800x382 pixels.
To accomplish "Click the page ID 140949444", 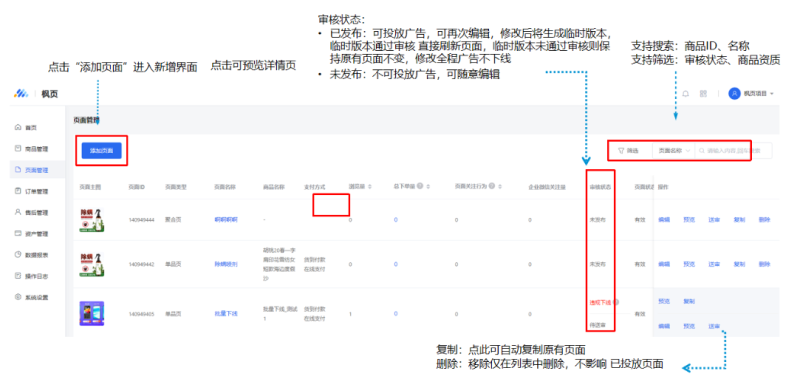I will [x=140, y=220].
